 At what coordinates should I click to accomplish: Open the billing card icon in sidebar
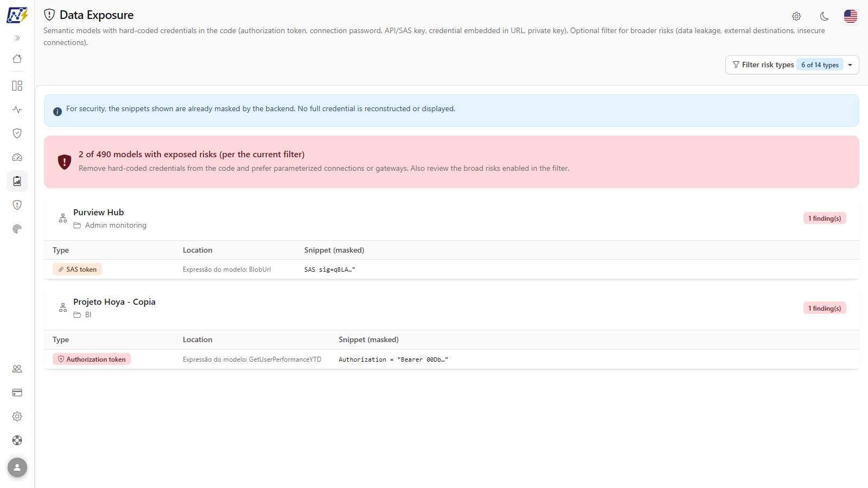tap(17, 393)
